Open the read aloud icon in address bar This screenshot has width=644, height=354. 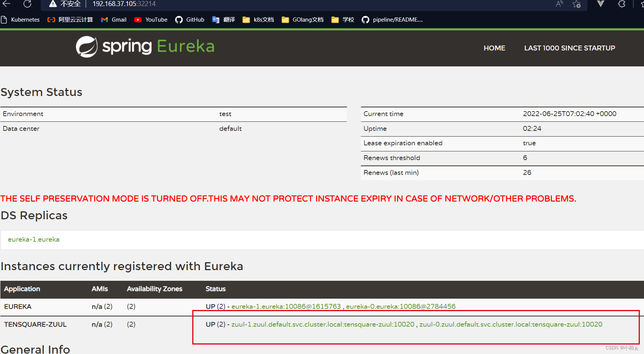point(559,4)
